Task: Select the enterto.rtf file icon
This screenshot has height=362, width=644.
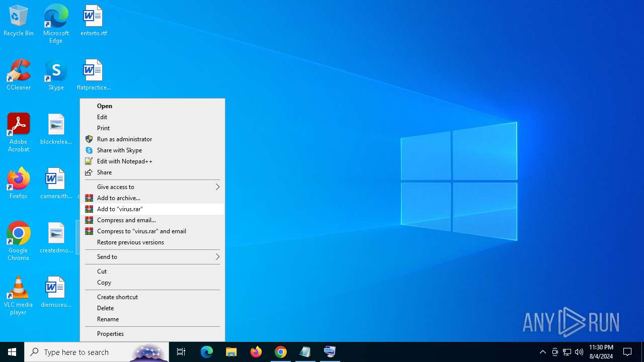Action: (x=94, y=21)
